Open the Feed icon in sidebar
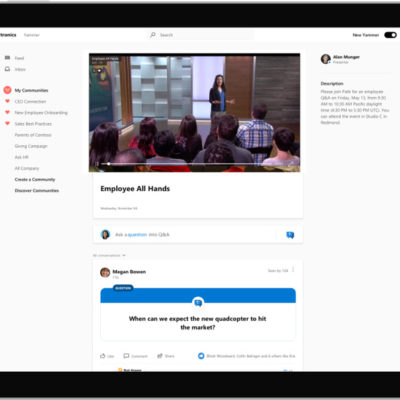The width and height of the screenshot is (400, 400). pos(7,58)
